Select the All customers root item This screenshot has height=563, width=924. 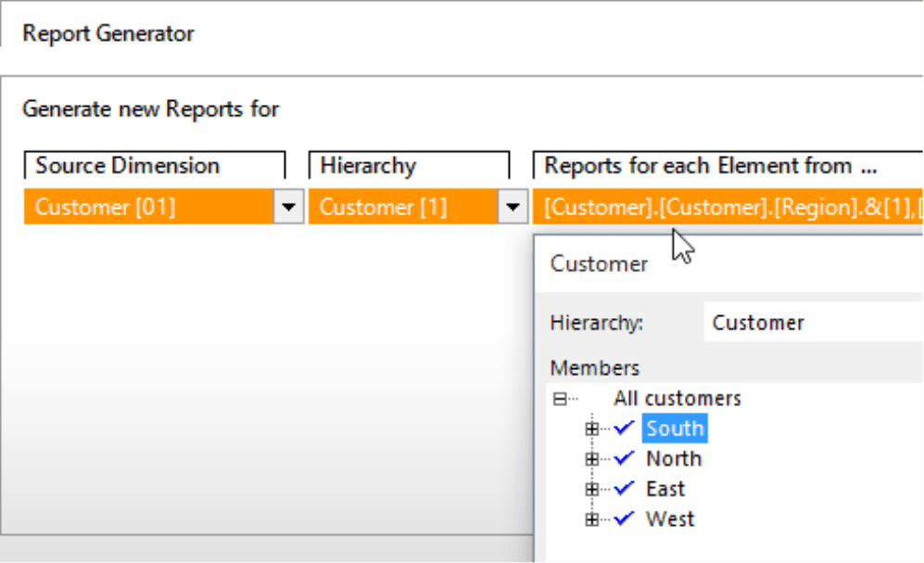[x=677, y=399]
